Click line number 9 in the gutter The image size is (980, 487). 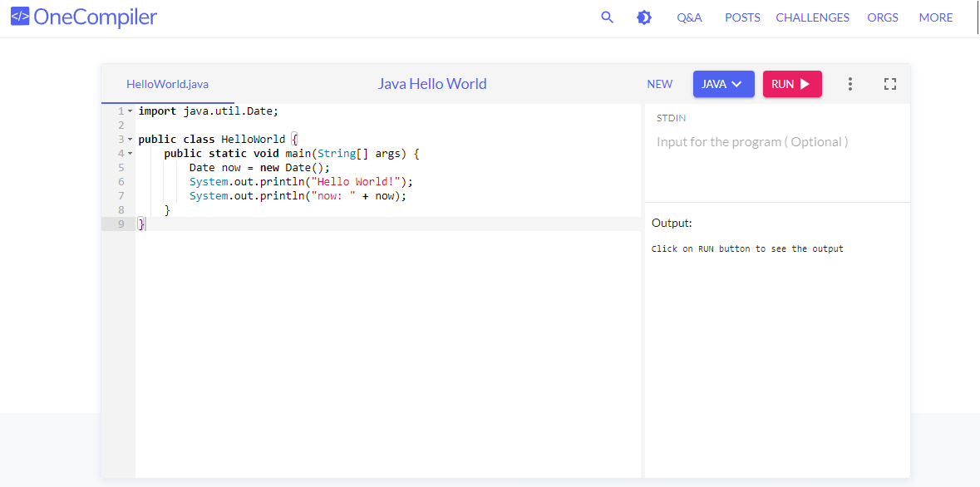point(121,224)
